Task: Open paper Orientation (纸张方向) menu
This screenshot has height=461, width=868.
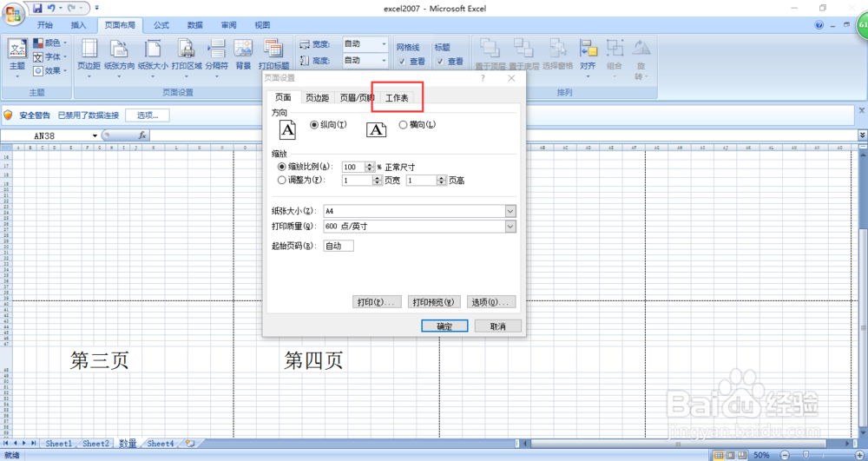Action: coord(119,57)
